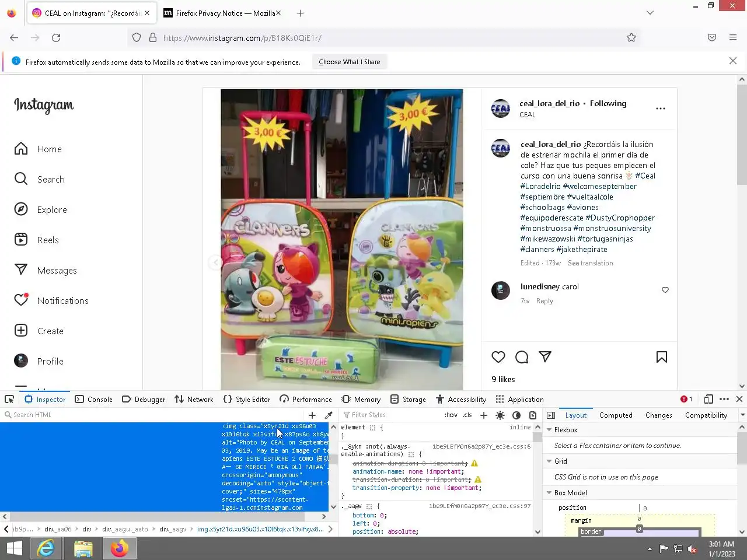Click See translation link
The height and width of the screenshot is (560, 747).
coord(591,263)
